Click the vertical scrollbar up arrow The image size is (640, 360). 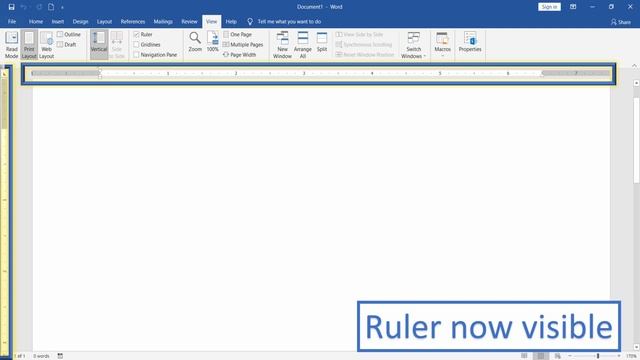(636, 83)
